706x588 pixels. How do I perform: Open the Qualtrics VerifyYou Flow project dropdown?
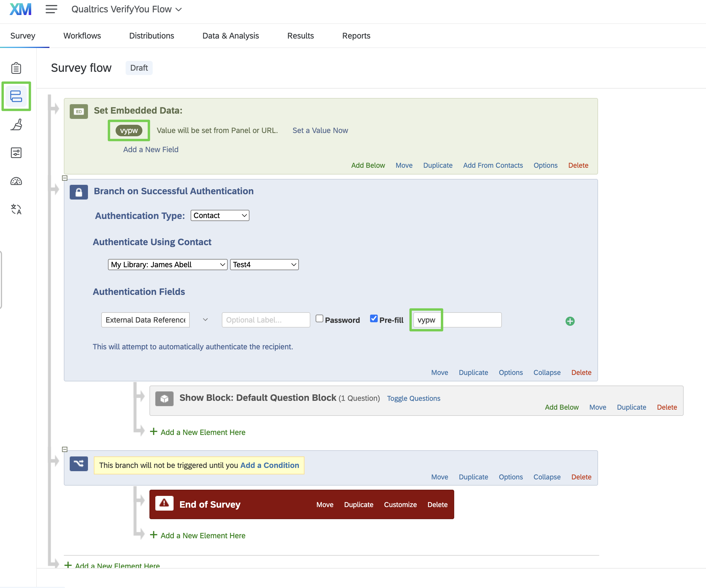click(x=127, y=9)
